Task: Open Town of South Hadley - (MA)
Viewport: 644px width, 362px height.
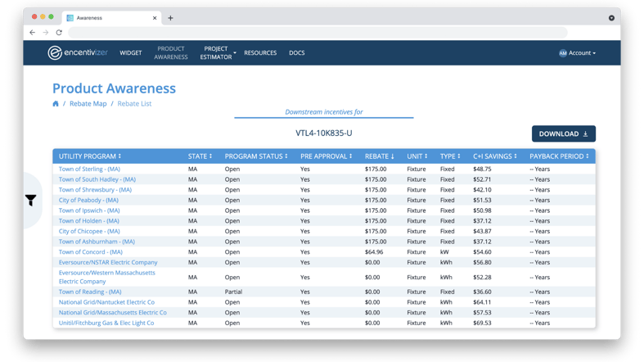Action: point(97,179)
